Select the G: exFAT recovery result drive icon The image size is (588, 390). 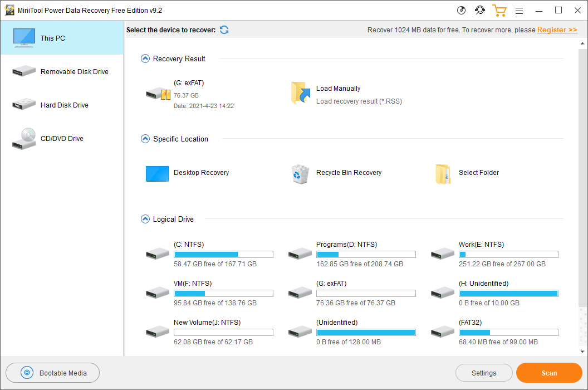coord(158,94)
